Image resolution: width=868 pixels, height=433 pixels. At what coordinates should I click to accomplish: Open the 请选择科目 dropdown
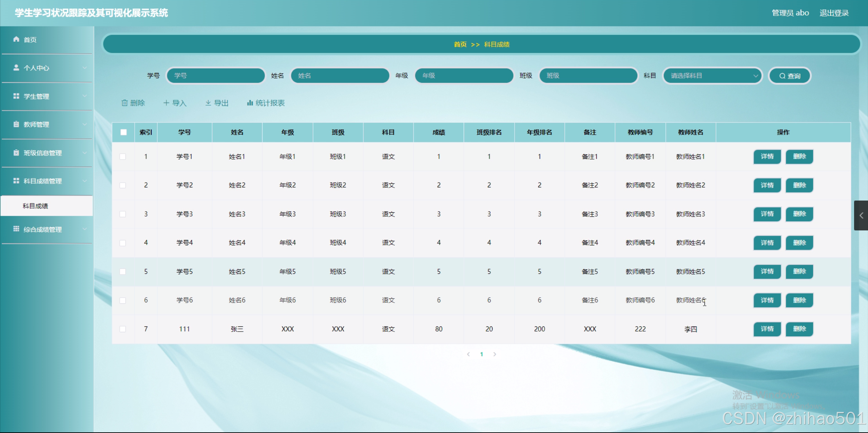pos(712,76)
